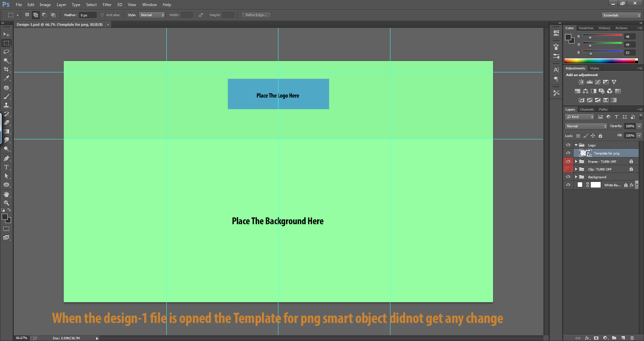The image size is (644, 341).
Task: Select the Lasso tool
Action: point(6,52)
